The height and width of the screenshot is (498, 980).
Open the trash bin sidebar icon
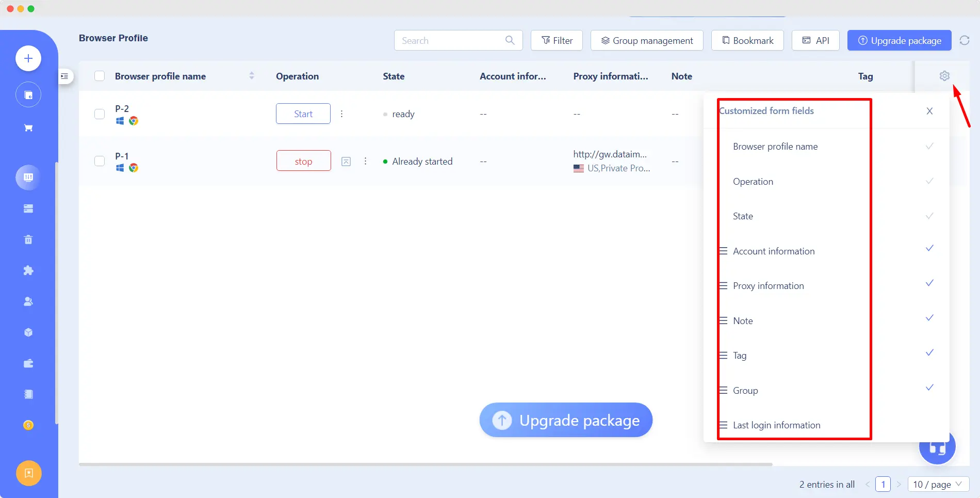click(x=28, y=239)
